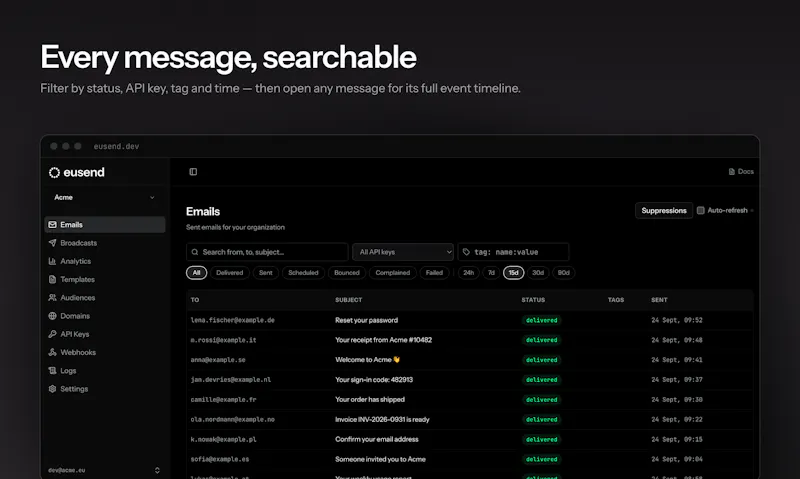Image resolution: width=800 pixels, height=479 pixels.
Task: Select the 7d time range
Action: [491, 273]
